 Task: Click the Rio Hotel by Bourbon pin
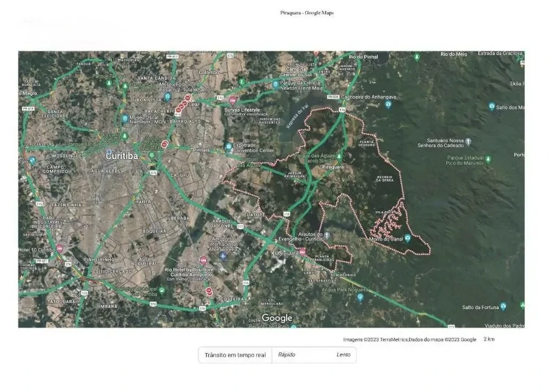[x=203, y=261]
